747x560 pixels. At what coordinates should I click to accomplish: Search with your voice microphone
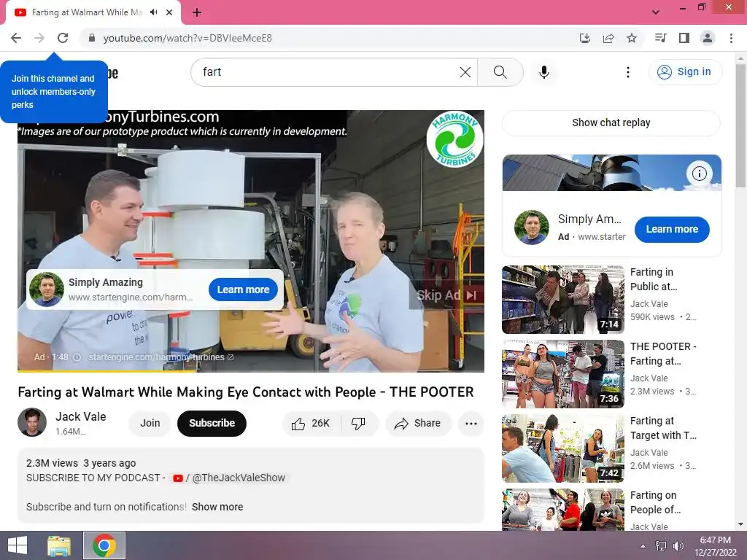544,72
